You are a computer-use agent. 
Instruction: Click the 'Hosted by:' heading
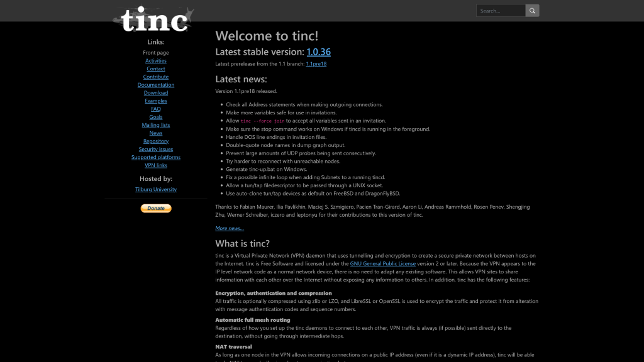point(156,178)
